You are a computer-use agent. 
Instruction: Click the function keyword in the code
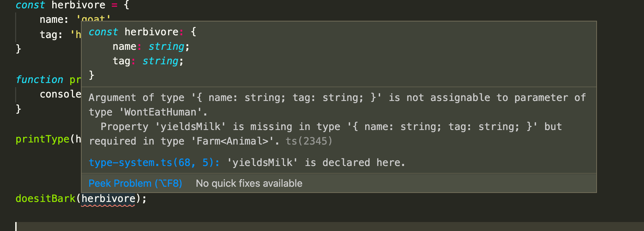39,79
